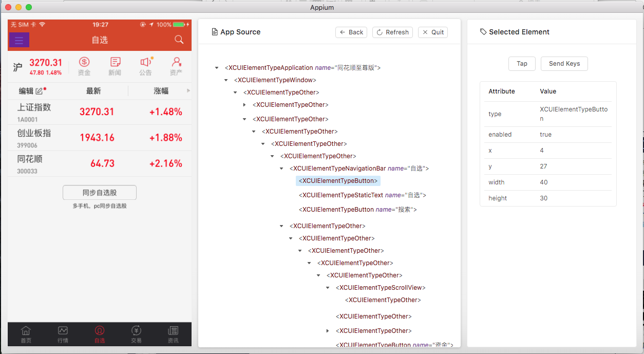Click the 同步自选股 sync button
644x354 pixels.
[100, 193]
